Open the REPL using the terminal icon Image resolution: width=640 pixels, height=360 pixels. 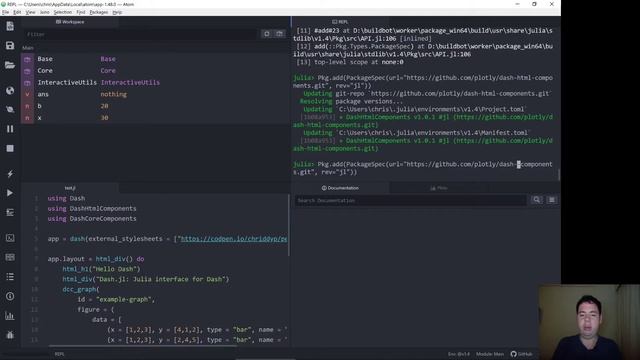pos(10,238)
